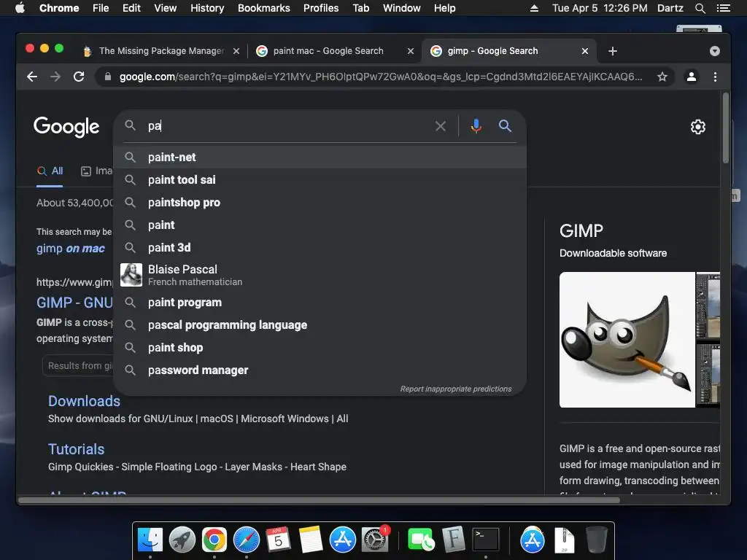The image size is (747, 560).
Task: Click the horizontal page scrollbar
Action: (x=320, y=500)
